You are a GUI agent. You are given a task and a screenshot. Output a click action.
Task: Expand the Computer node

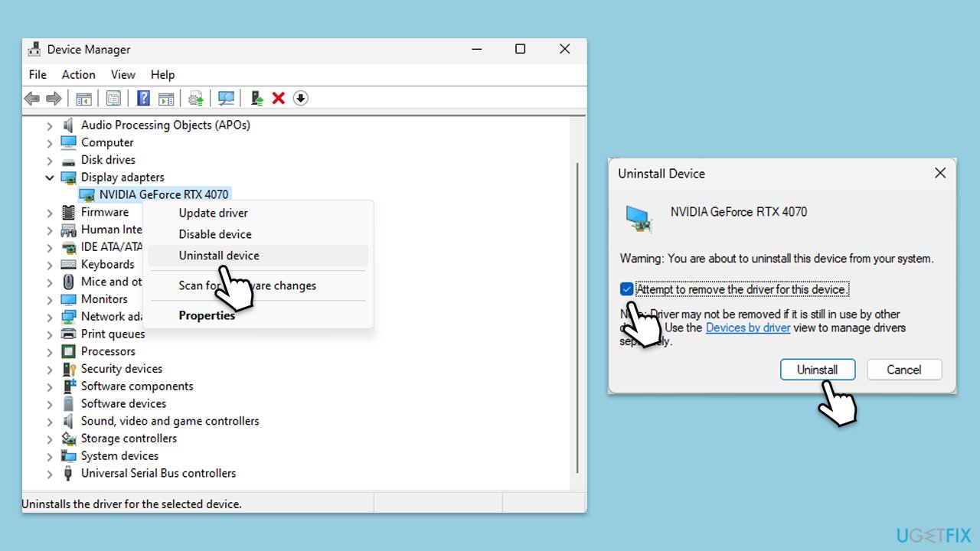point(50,142)
